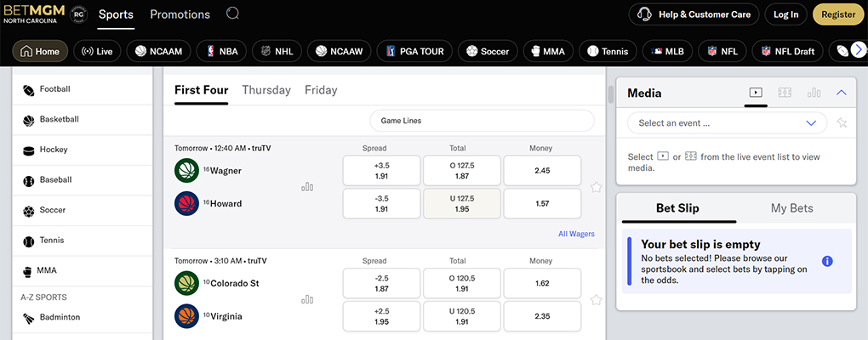The height and width of the screenshot is (340, 868).
Task: Open NBA in sports bar
Action: (221, 51)
